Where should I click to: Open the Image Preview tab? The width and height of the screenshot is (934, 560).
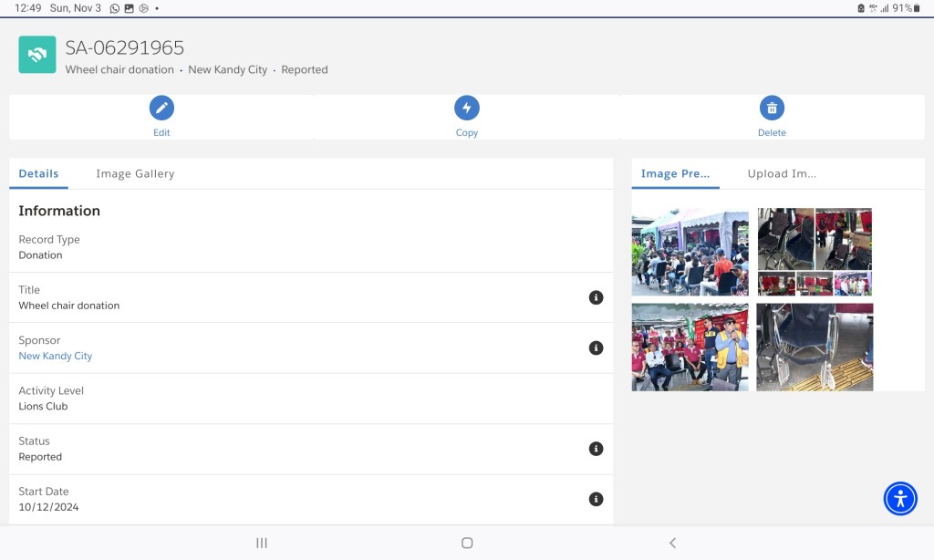676,173
